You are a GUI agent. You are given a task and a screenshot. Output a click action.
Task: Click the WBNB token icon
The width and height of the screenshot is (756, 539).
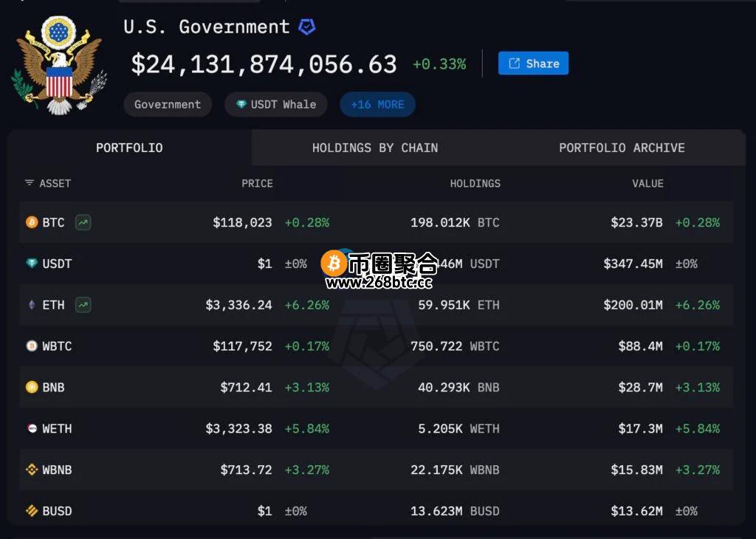coord(32,470)
